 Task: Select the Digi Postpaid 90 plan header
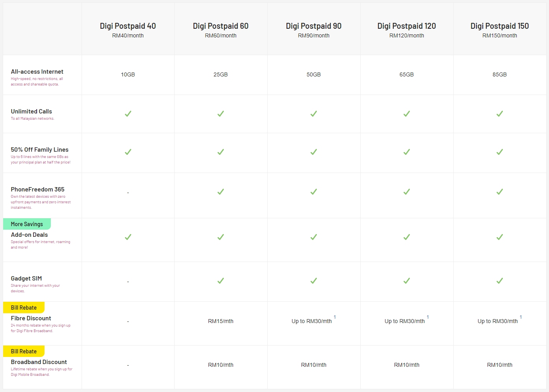[314, 26]
